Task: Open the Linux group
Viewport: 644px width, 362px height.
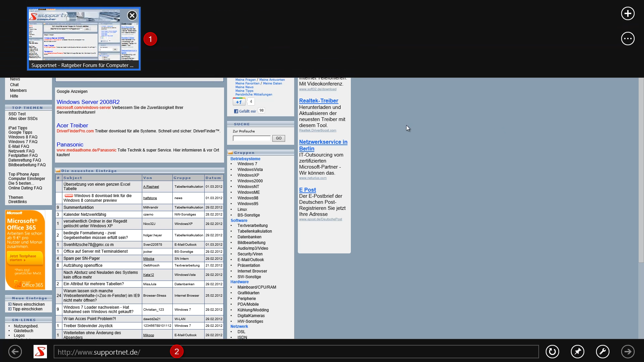Action: pyautogui.click(x=242, y=209)
